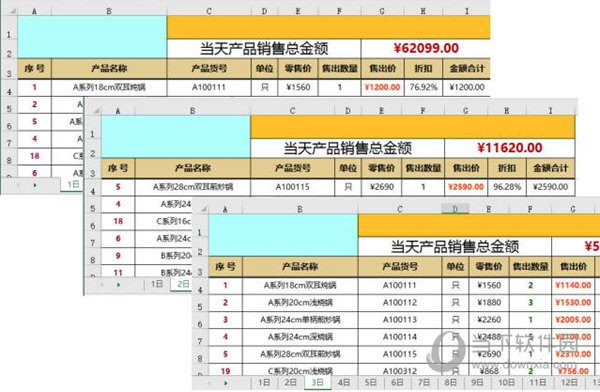Click A100115 cell in the middle window

[292, 187]
